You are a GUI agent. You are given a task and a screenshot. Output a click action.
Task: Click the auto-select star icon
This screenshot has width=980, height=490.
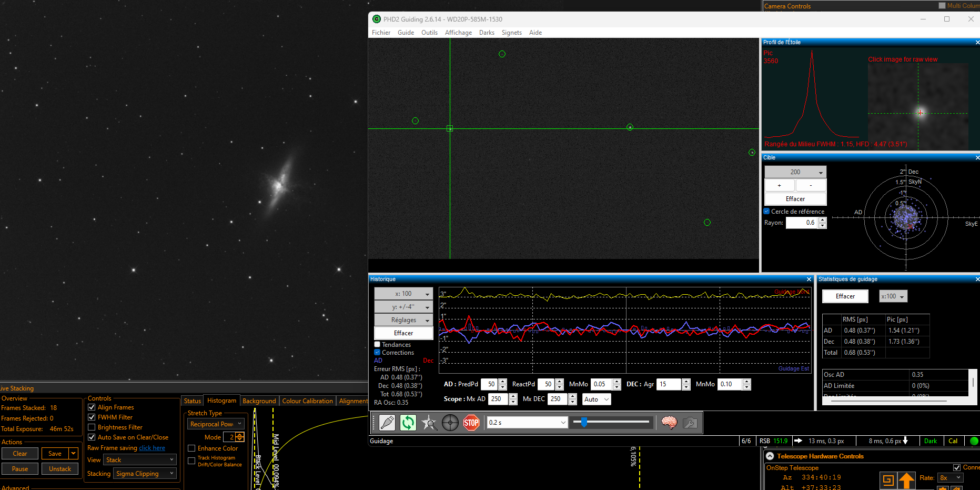pos(429,423)
